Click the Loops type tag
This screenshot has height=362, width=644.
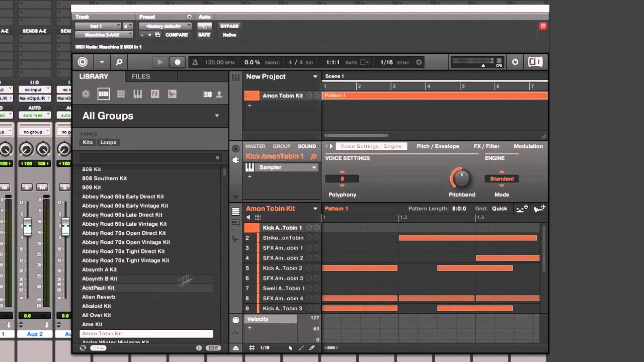108,142
